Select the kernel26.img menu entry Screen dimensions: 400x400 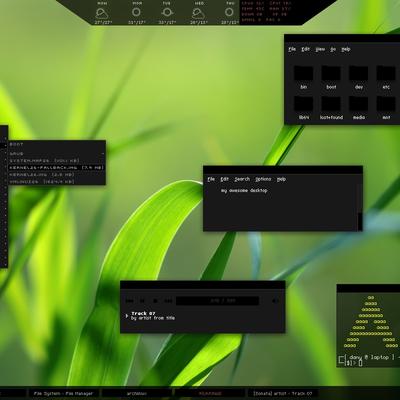pyautogui.click(x=57, y=175)
